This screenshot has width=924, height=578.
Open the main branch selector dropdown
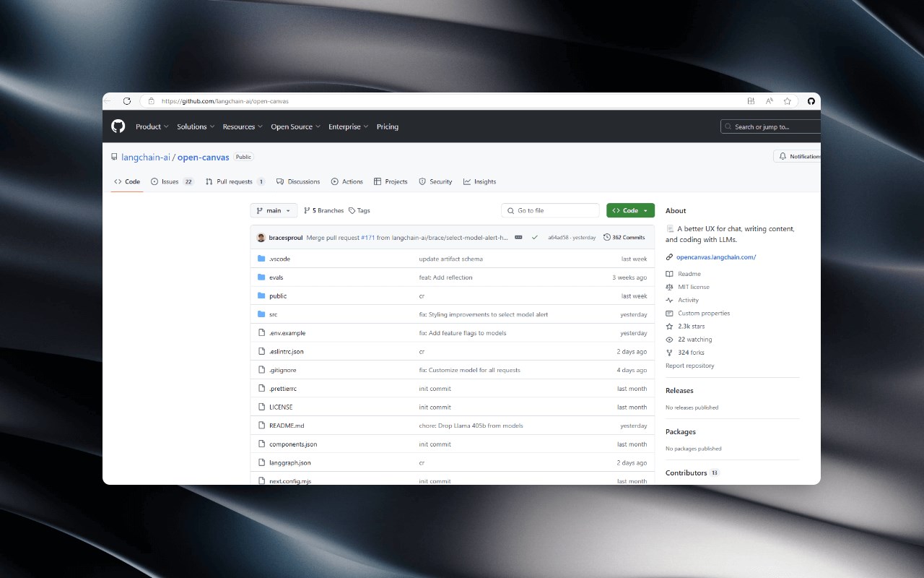[x=274, y=210]
